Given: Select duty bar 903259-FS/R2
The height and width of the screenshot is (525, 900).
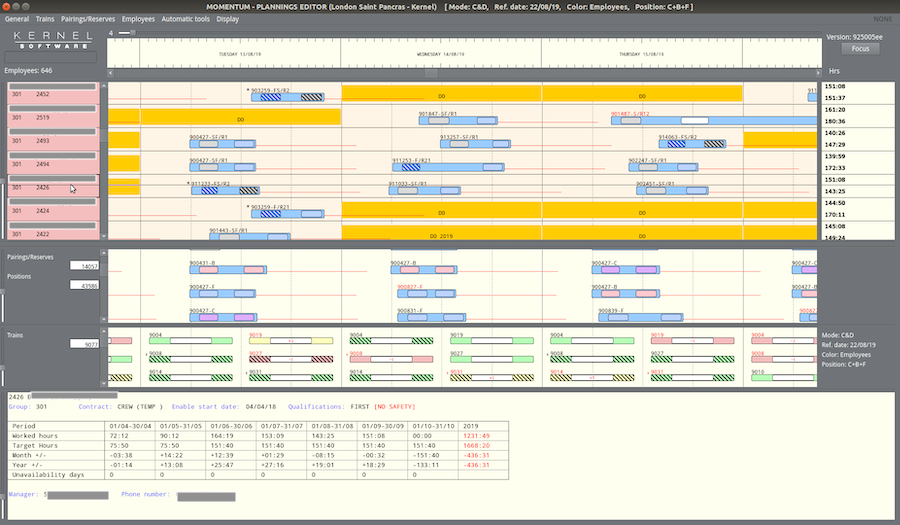Looking at the screenshot, I should tap(288, 97).
